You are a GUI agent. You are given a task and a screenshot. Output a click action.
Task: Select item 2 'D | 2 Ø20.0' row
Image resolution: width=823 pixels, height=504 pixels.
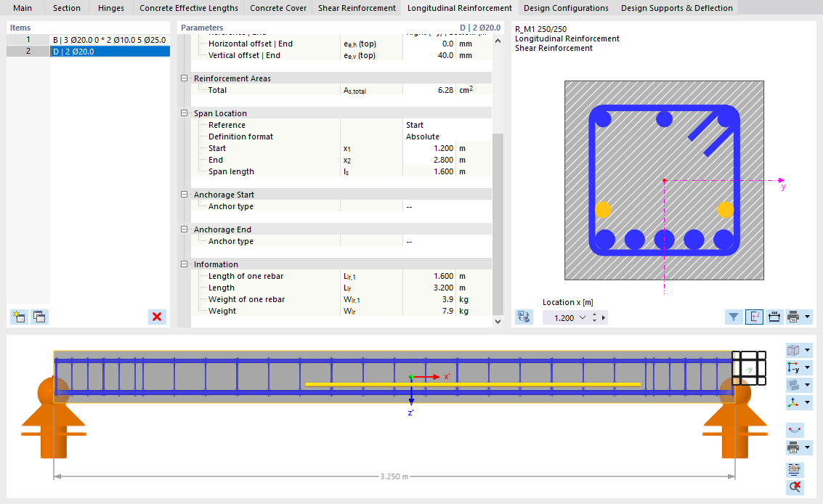click(x=88, y=52)
